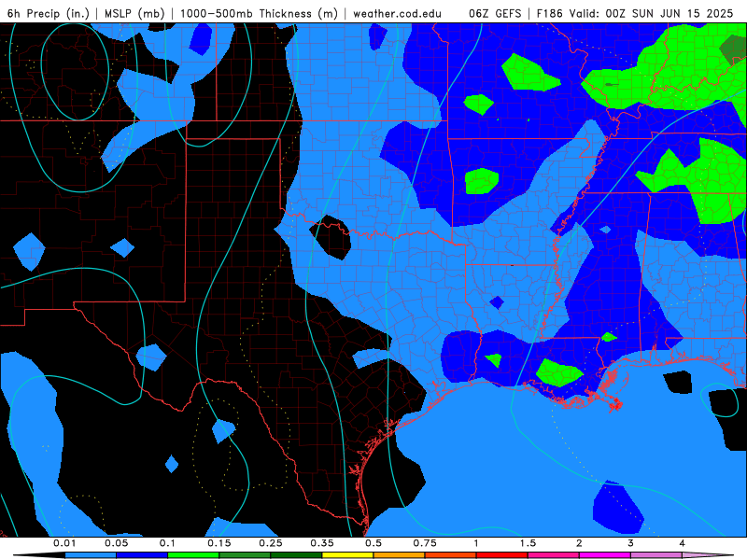Screen dimensions: 747x560
Task: Click the colorbar label reading 3
Action: click(x=630, y=543)
